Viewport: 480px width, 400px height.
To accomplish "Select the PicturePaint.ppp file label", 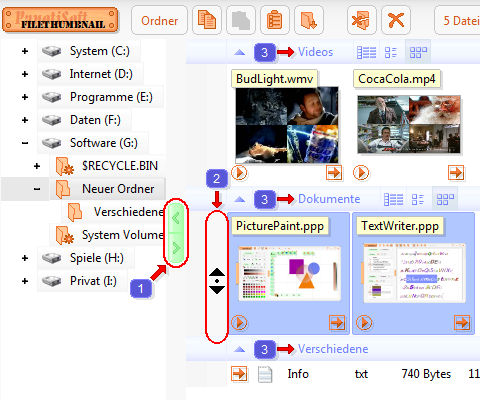I will 280,226.
